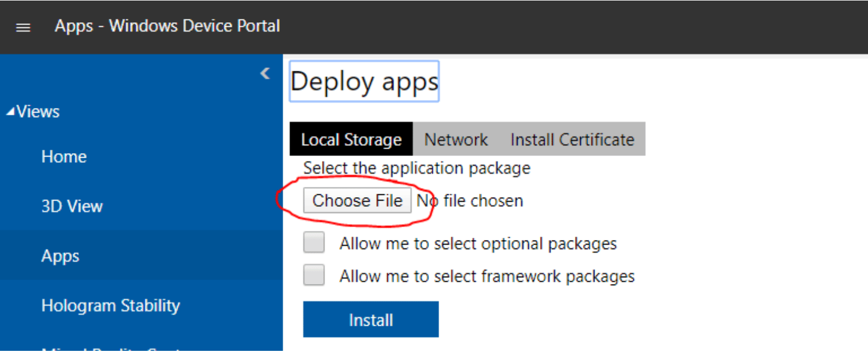Enable Allow me to select framework packages

314,275
